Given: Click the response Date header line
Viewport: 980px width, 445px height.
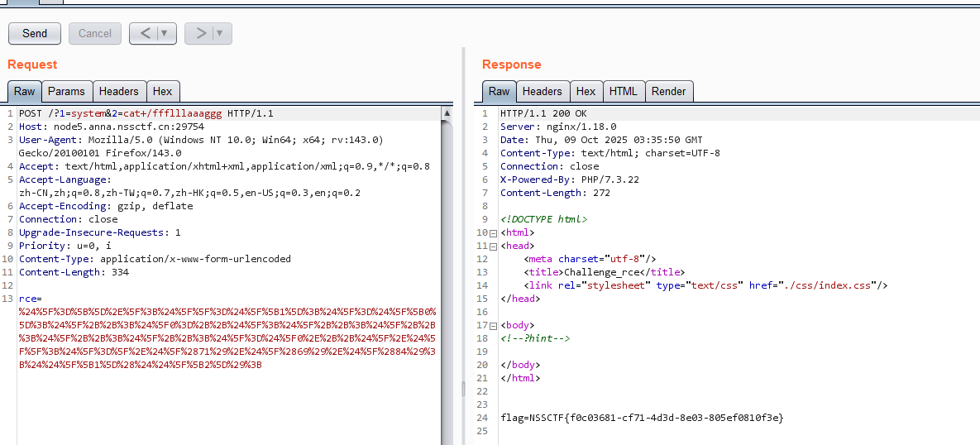Looking at the screenshot, I should (x=601, y=140).
